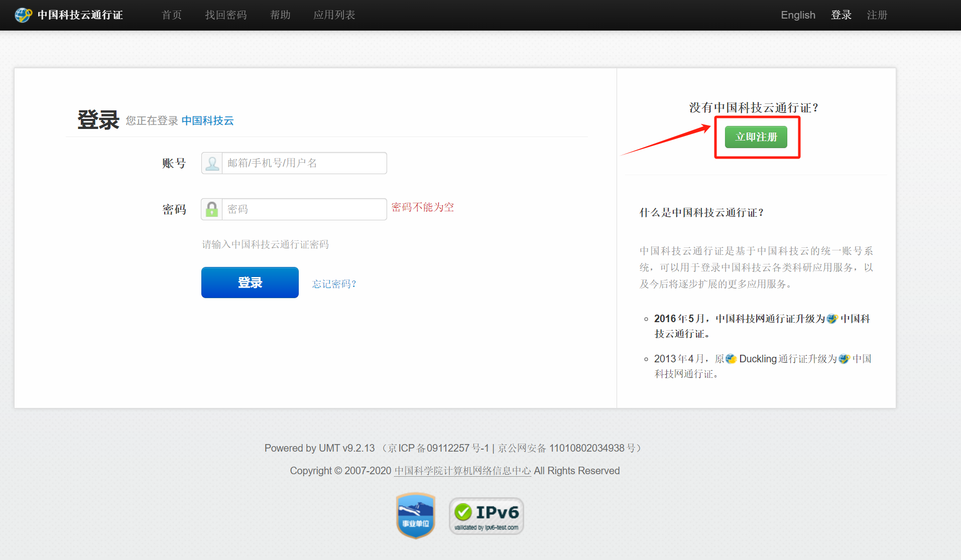The image size is (961, 560).
Task: Click globe icon before 中国科技网通行证 in 2013 item
Action: click(844, 359)
